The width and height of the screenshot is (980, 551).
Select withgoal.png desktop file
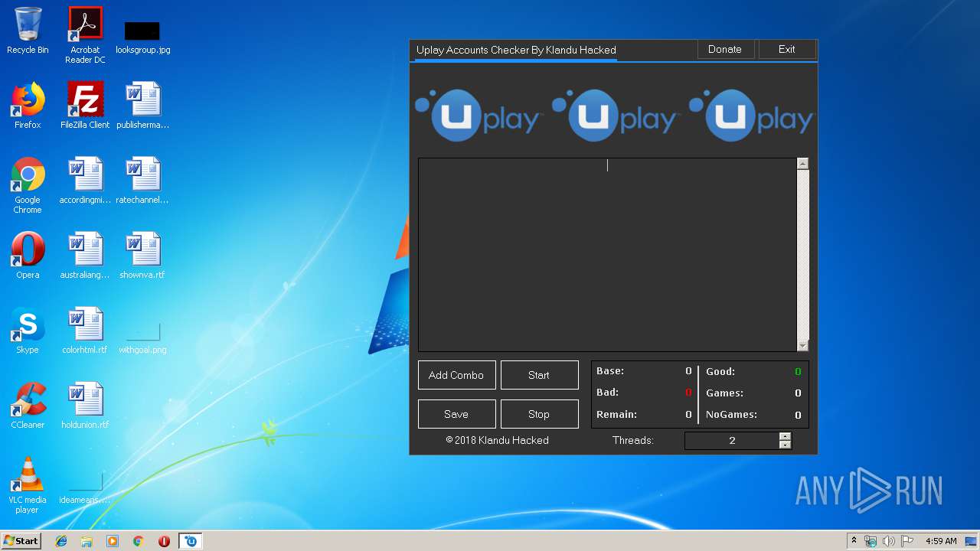[142, 337]
